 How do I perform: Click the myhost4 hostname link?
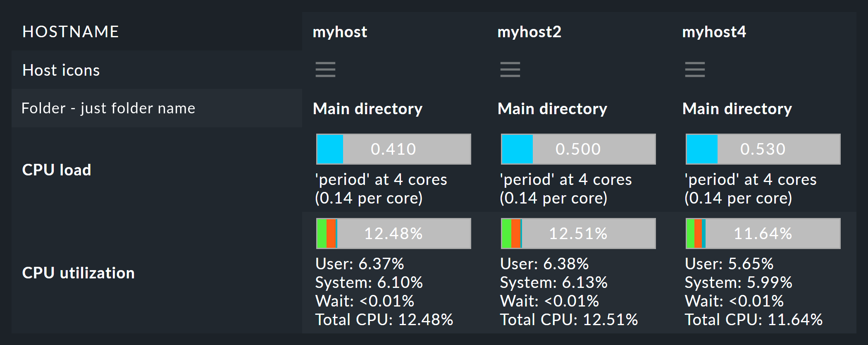[x=714, y=32]
